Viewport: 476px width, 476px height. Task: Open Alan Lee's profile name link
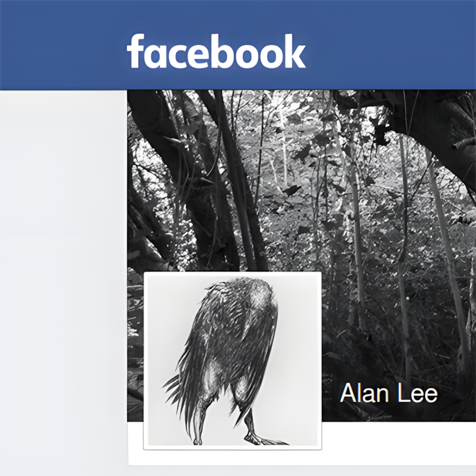[x=389, y=393]
